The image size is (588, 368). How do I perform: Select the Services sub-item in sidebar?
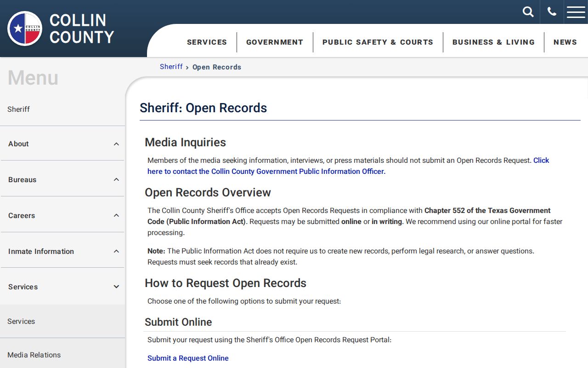(x=21, y=321)
